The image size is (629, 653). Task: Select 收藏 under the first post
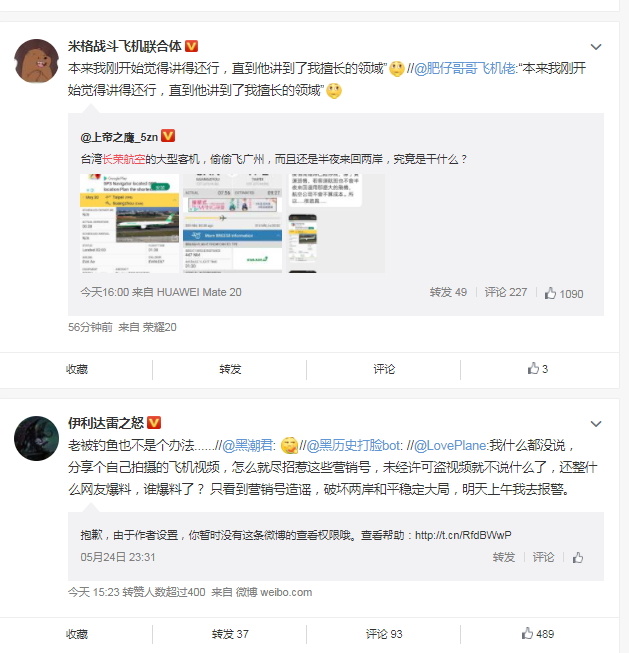(x=77, y=369)
